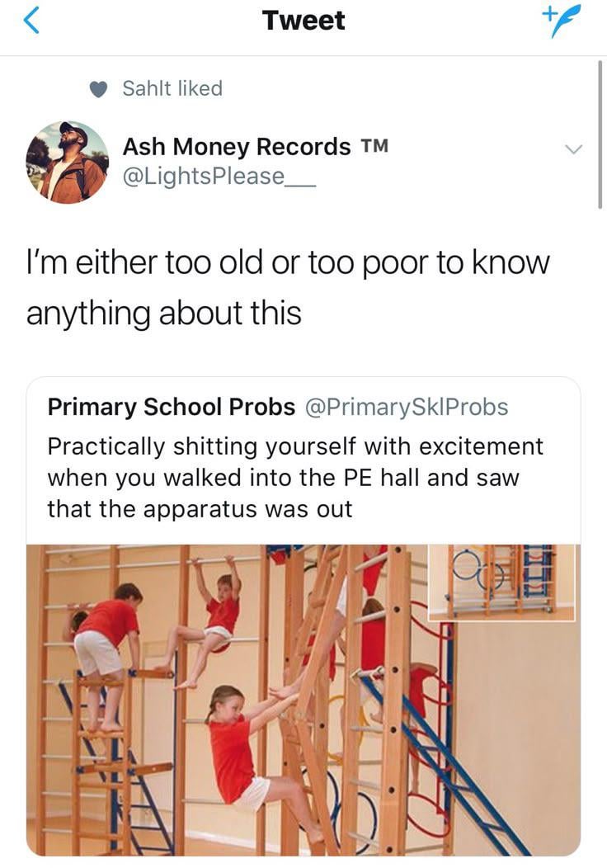Open Primary School Probs account name
607x868 pixels.
pos(172,407)
